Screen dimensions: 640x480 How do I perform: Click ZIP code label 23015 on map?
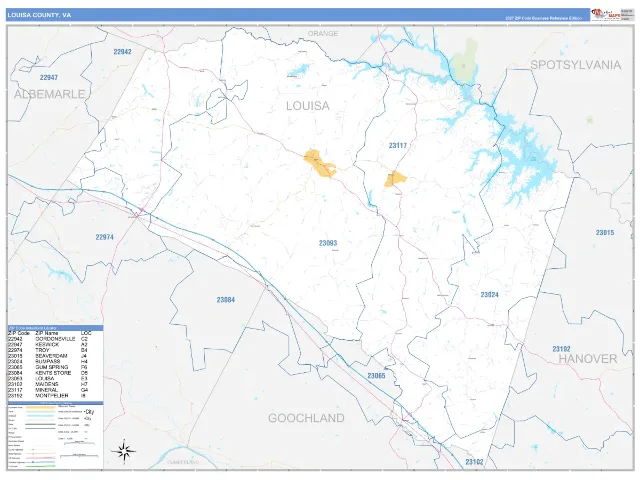pyautogui.click(x=605, y=233)
